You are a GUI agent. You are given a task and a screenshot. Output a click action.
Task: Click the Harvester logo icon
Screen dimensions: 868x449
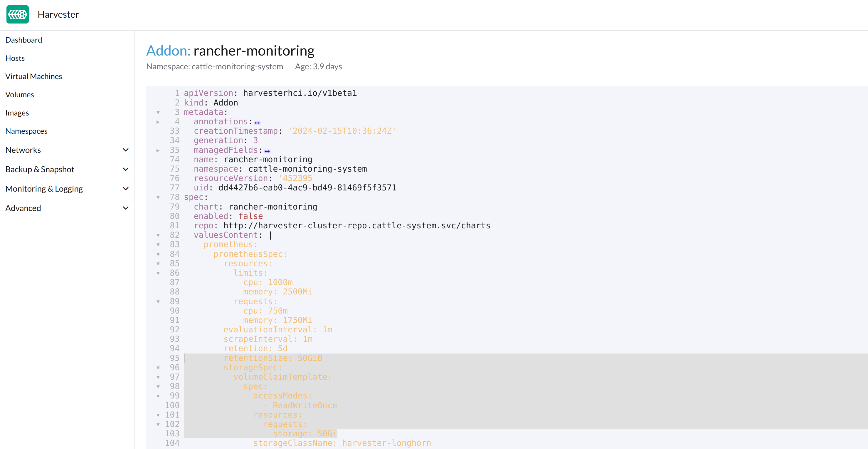pos(18,14)
